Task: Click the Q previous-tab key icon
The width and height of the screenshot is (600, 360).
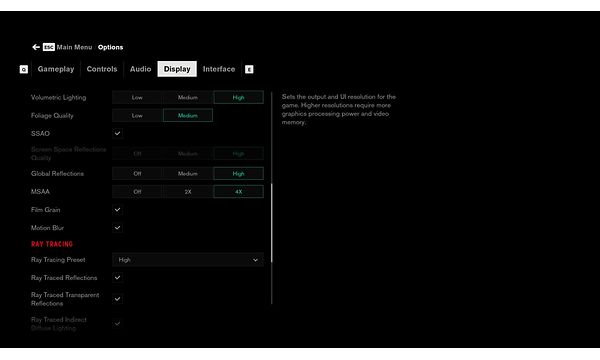Action: click(x=24, y=69)
